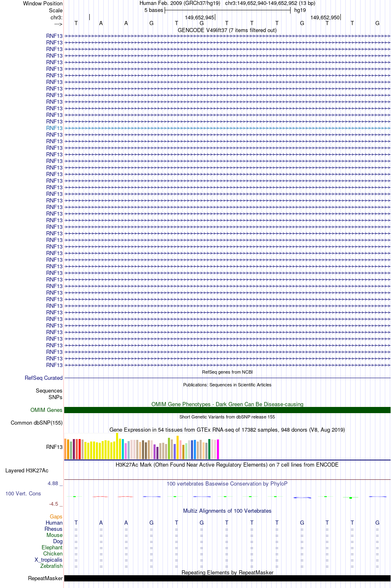Click the Window Position label

tap(43, 3)
